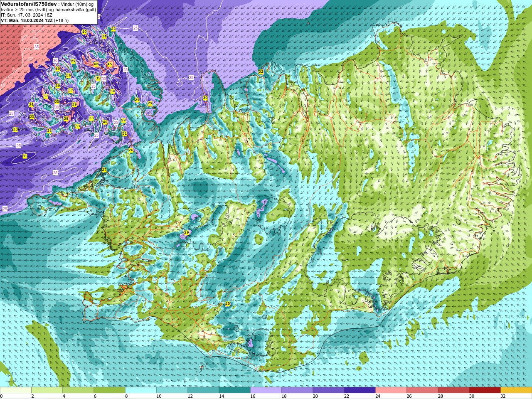
Task: Click the 24–26 m/s light pink legend swatch
Action: [391, 390]
